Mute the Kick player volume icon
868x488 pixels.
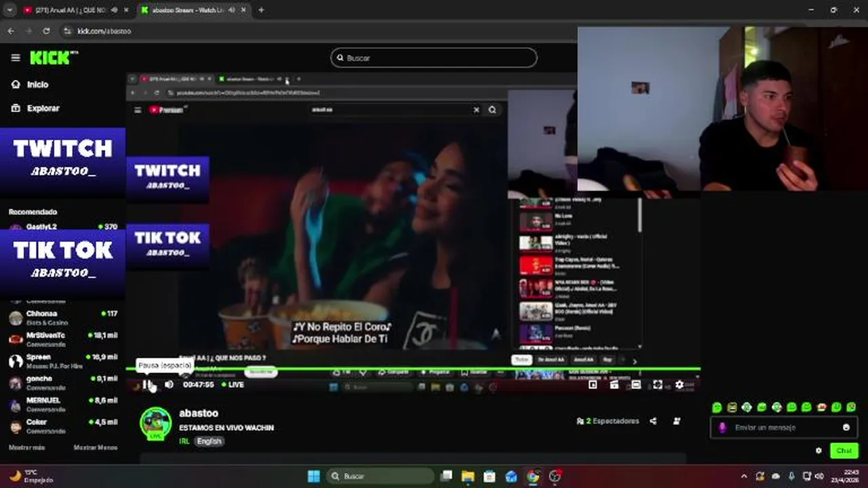tap(169, 384)
